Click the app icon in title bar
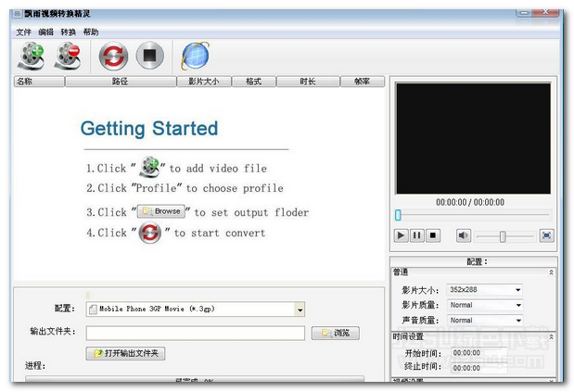Image resolution: width=574 pixels, height=392 pixels. [x=18, y=14]
